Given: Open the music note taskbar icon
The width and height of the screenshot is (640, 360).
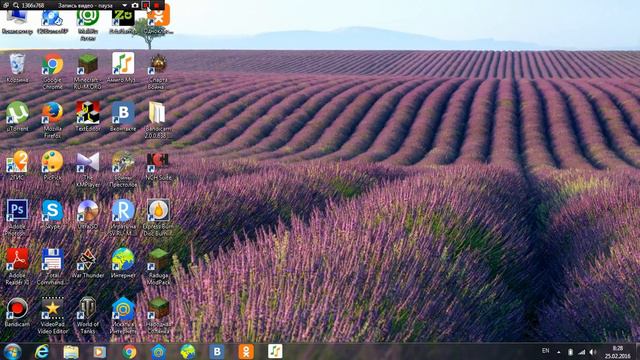Looking at the screenshot, I should [x=275, y=351].
